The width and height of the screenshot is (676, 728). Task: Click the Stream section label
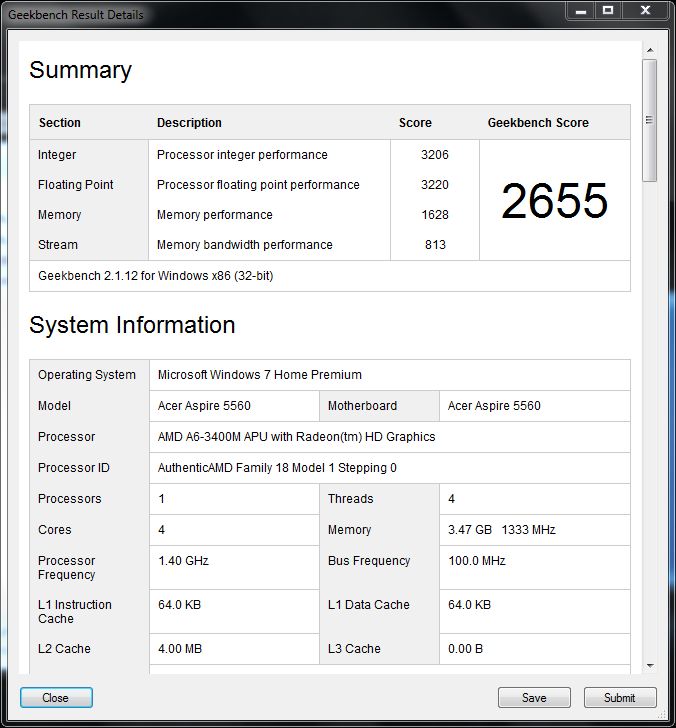[58, 245]
